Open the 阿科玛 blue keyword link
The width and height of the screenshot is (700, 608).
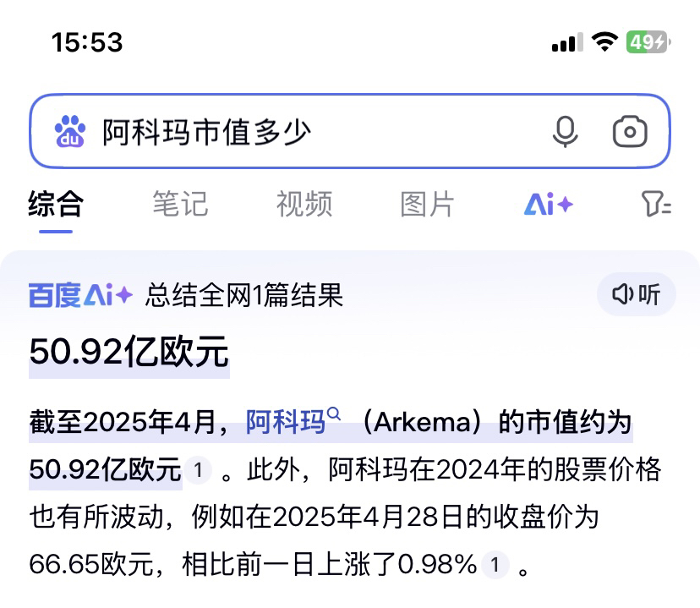(x=286, y=422)
